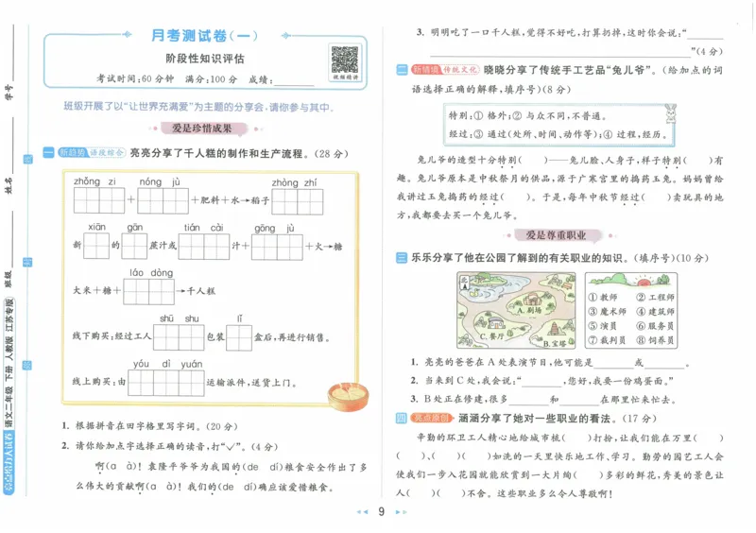
Task: Click the page number 9 indicator
Action: tap(382, 512)
